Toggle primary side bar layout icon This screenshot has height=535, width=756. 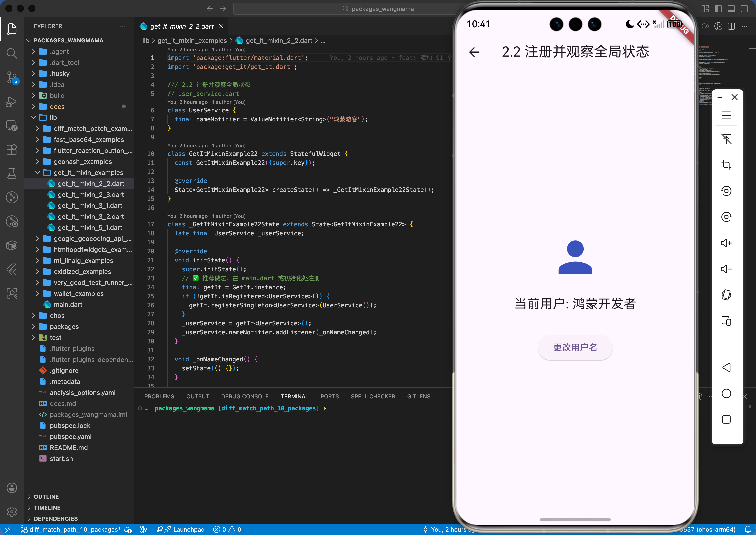point(718,9)
